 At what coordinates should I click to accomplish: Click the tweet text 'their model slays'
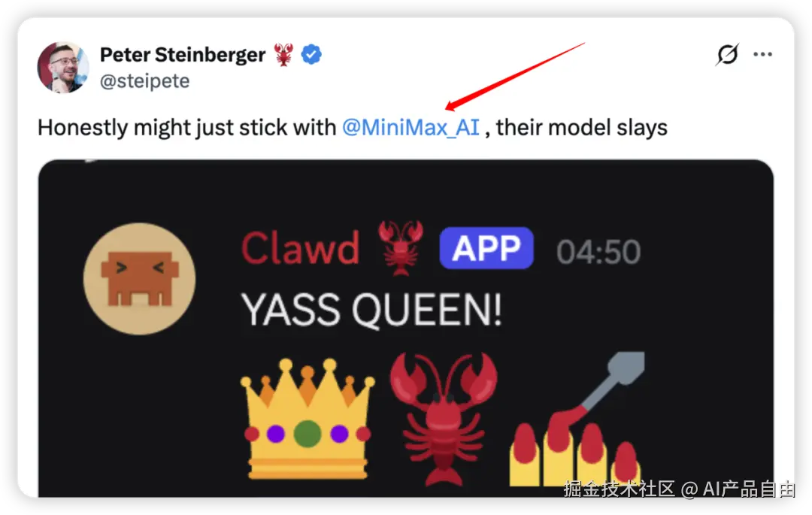[581, 127]
